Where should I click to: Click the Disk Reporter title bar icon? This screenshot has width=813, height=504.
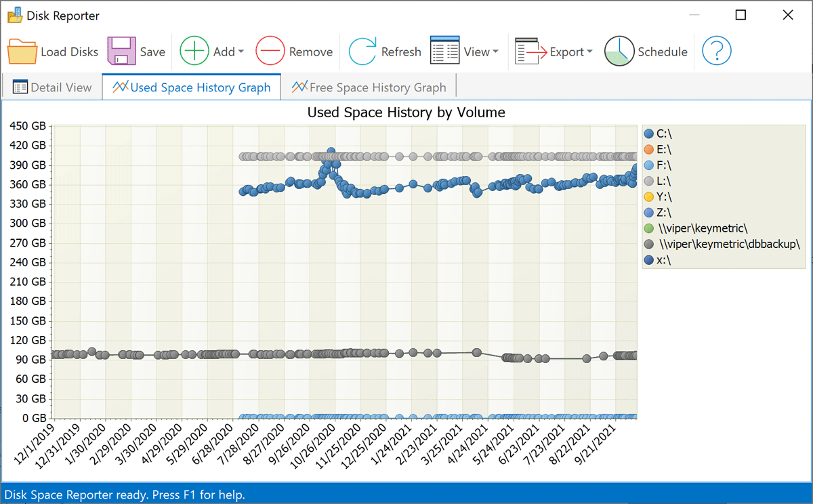click(x=15, y=14)
